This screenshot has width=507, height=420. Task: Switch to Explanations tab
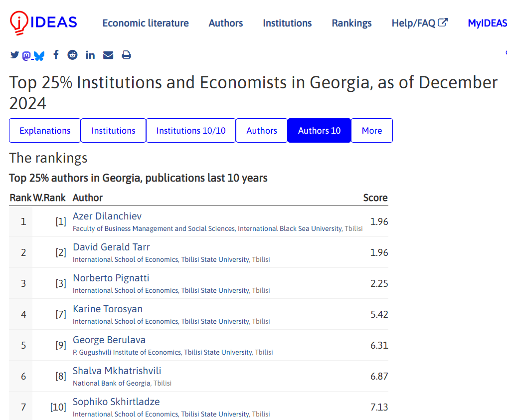[x=45, y=130]
